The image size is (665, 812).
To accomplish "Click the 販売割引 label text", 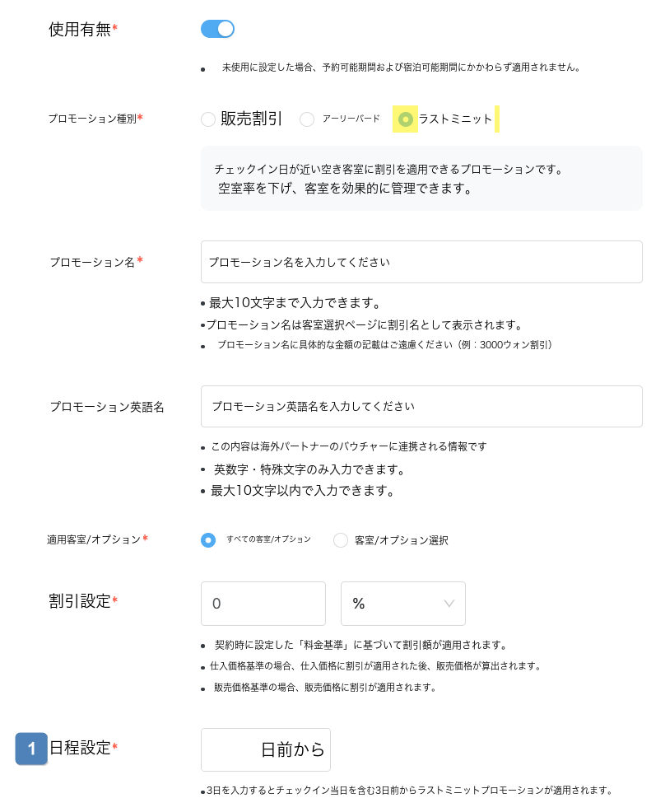I will (x=252, y=119).
